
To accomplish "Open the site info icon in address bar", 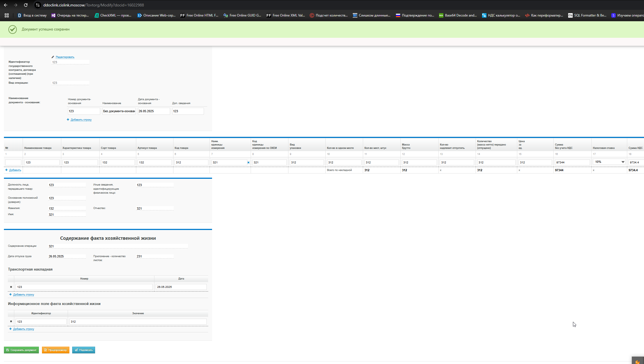I will click(x=38, y=5).
